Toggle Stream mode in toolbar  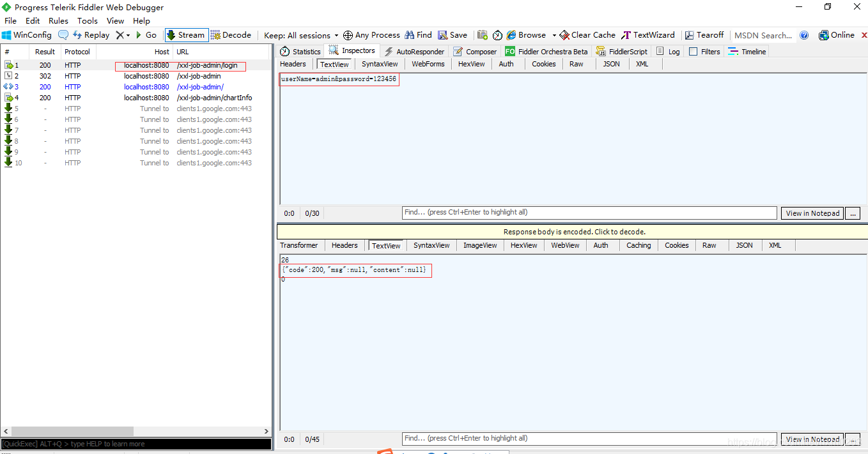coord(186,35)
